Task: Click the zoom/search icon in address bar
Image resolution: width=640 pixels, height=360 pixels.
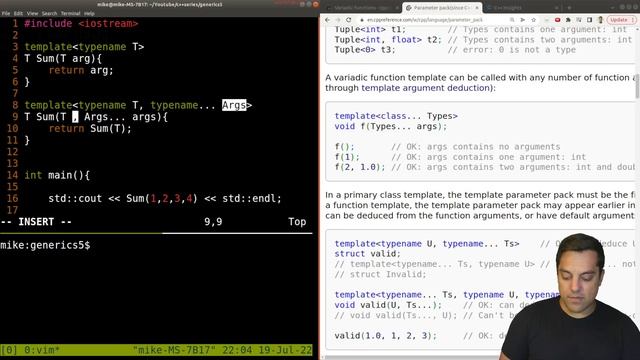Action: point(512,20)
